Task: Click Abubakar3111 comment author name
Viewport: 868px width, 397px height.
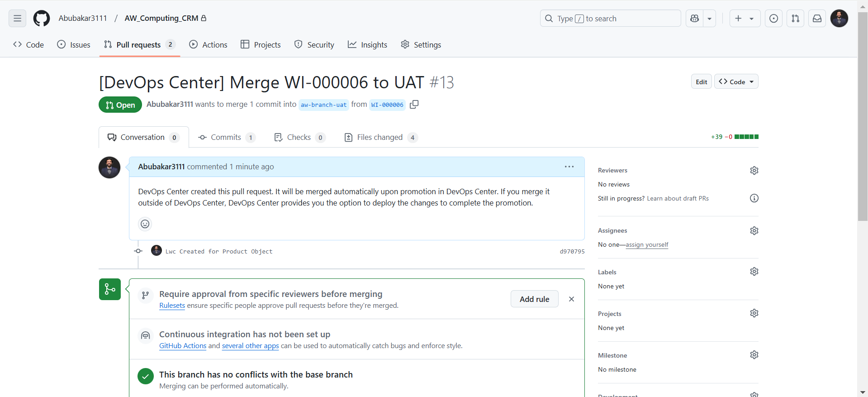Action: click(161, 167)
